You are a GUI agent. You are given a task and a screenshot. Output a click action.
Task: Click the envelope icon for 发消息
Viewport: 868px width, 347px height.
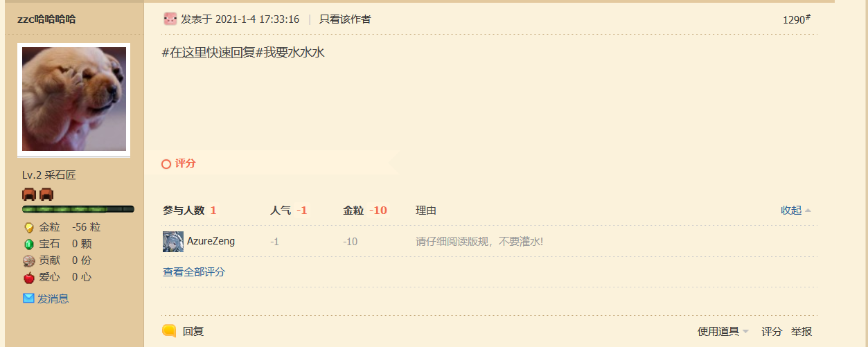pyautogui.click(x=28, y=298)
